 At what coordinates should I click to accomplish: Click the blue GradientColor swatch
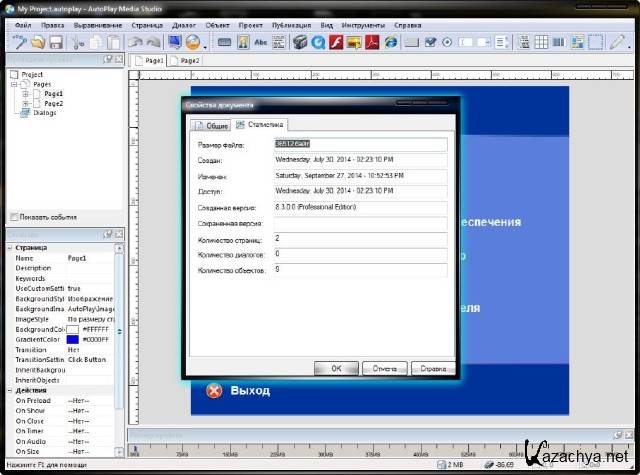(x=72, y=339)
